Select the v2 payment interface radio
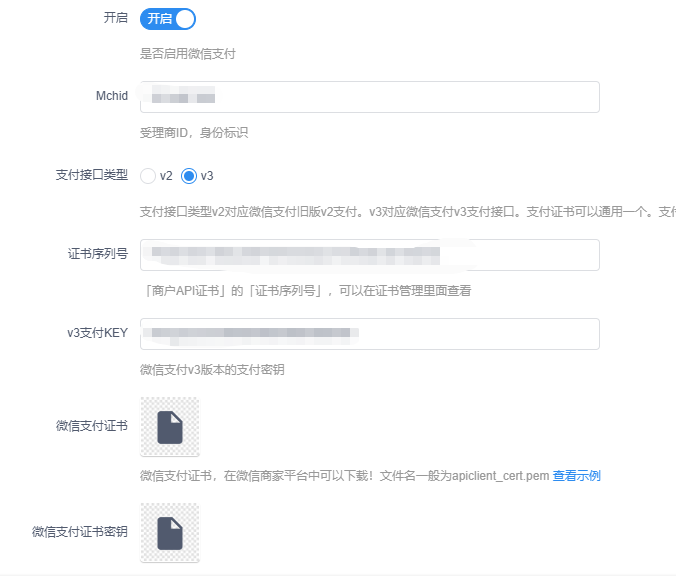 (x=149, y=176)
